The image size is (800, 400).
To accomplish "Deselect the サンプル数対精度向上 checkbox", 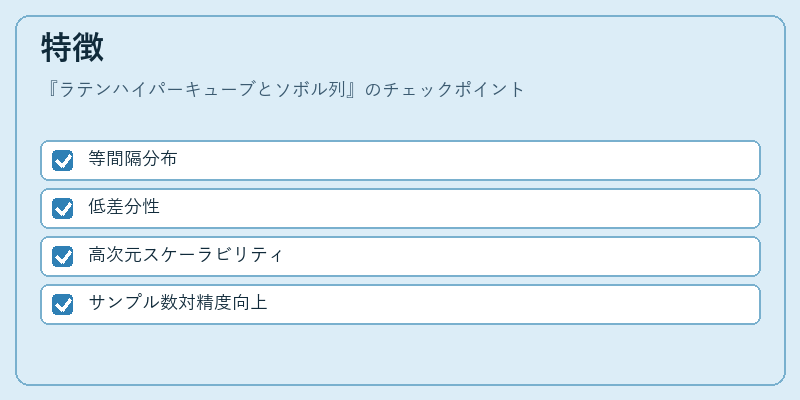I will 62,305.
